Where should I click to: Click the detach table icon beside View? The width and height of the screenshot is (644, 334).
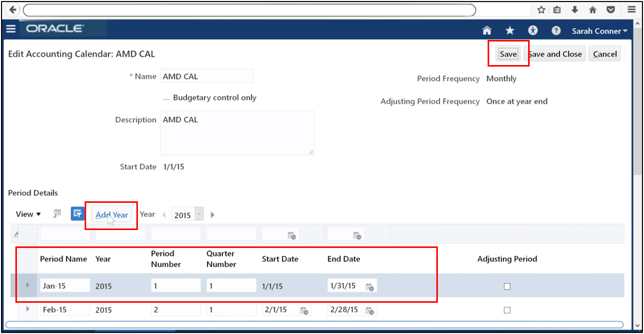click(57, 213)
